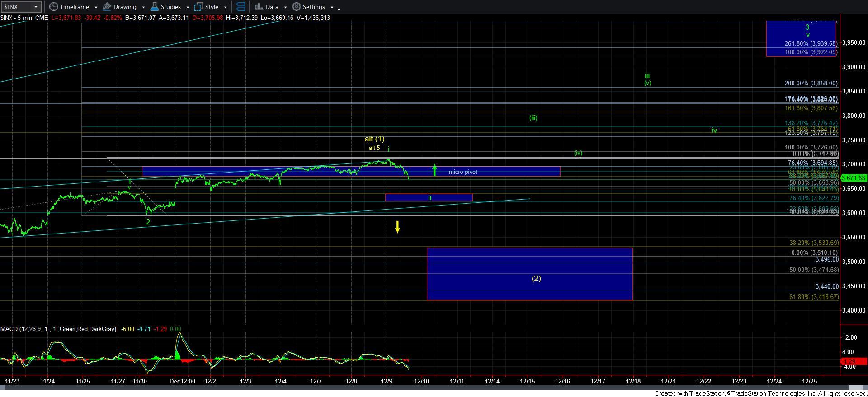Click the 'Dec12:00' date axis label
This screenshot has width=868, height=397.
(182, 381)
